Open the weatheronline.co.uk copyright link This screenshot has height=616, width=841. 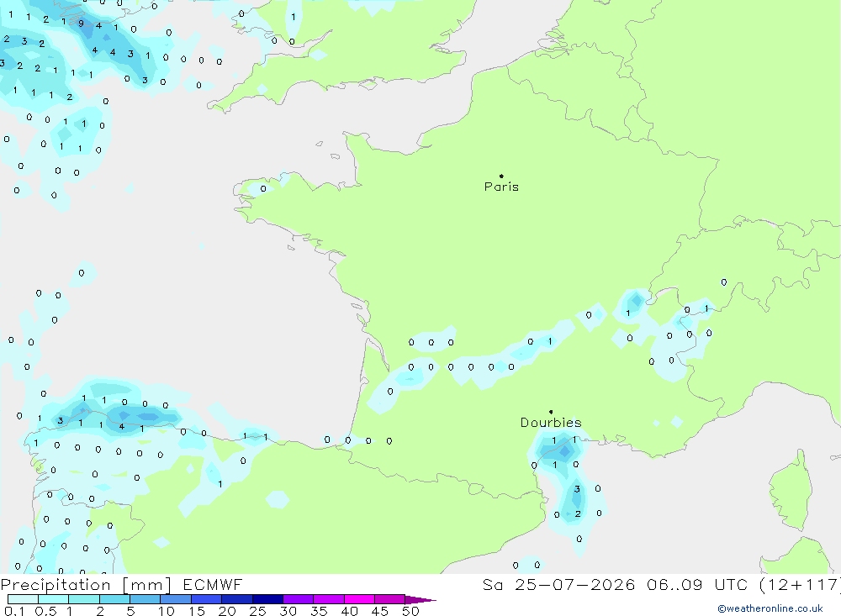[770, 608]
